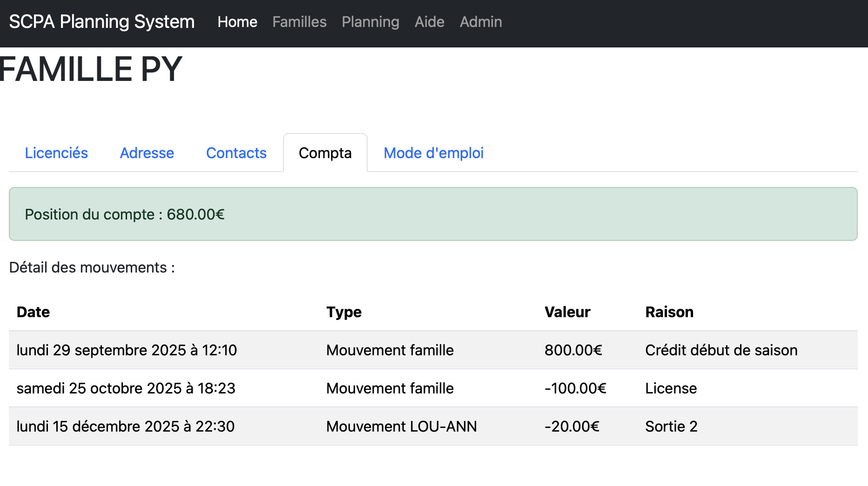The image size is (868, 486).
Task: Open the Admin navigation link
Action: (480, 22)
